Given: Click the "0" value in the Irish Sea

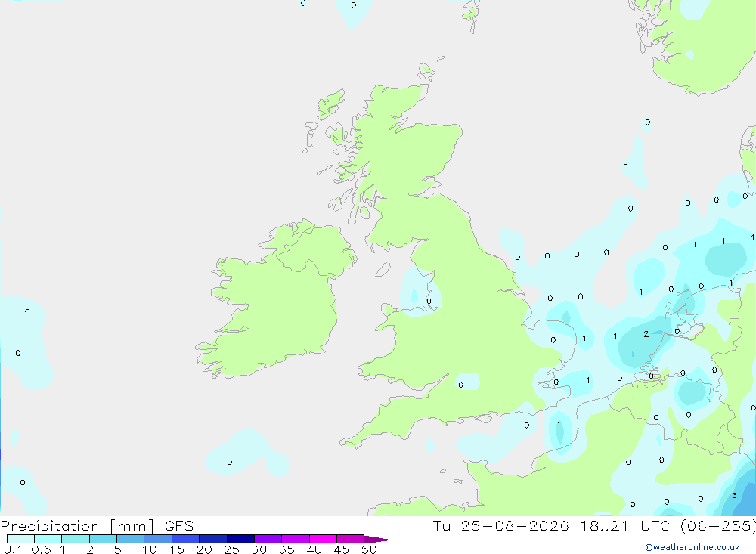Looking at the screenshot, I should 429,301.
